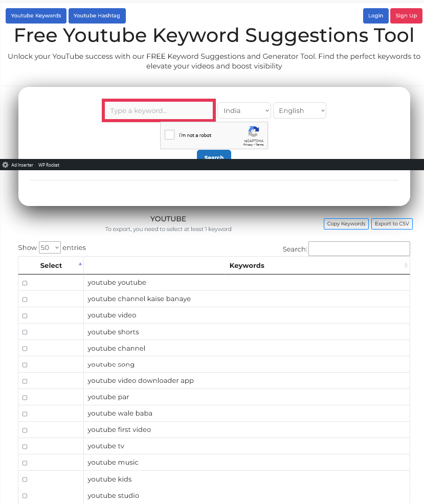Viewport: 424px width, 504px height.
Task: Open reCAPTCHA Privacy link
Action: pos(248,145)
